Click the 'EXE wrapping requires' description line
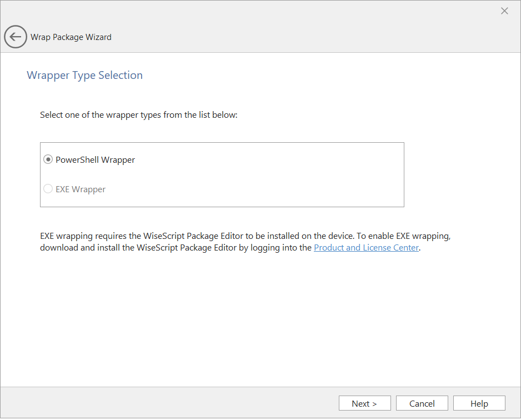521x420 pixels. click(244, 236)
